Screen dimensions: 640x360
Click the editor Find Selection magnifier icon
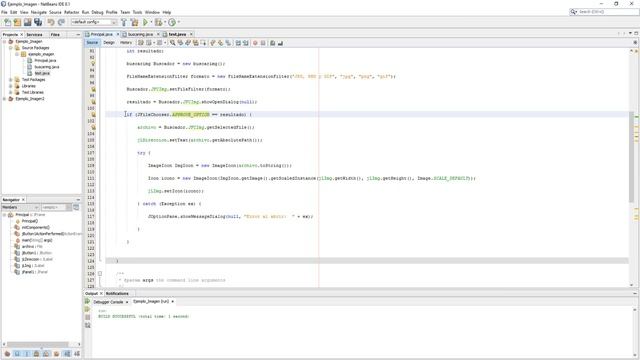173,43
